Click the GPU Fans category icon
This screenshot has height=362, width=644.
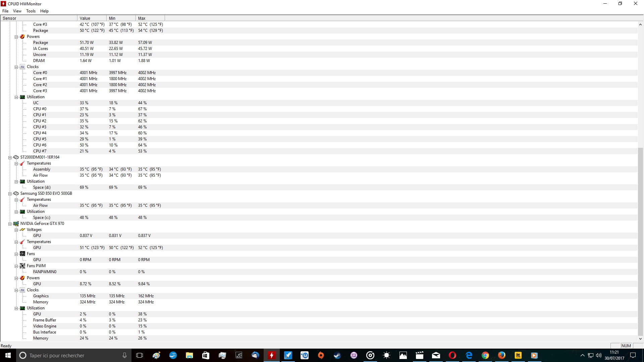22,254
